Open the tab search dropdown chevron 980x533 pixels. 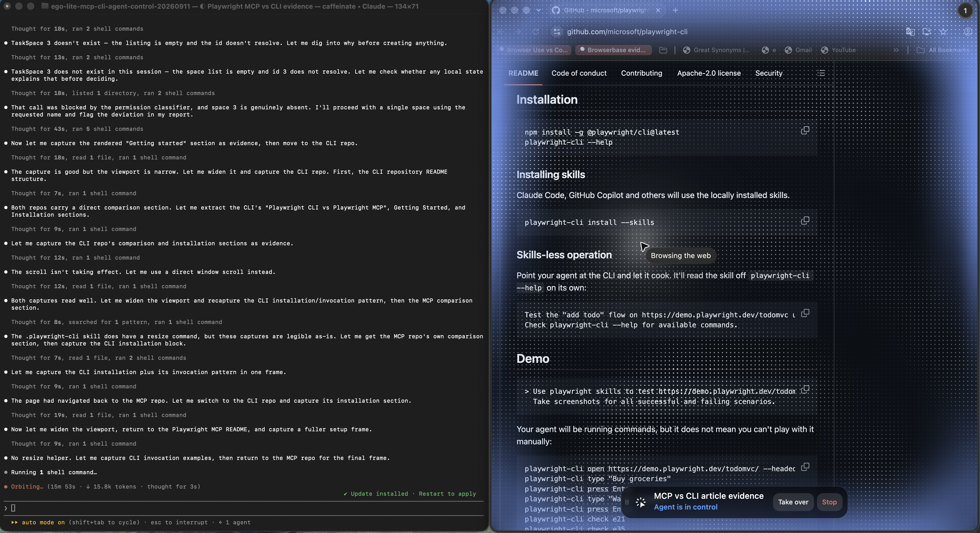pyautogui.click(x=538, y=10)
